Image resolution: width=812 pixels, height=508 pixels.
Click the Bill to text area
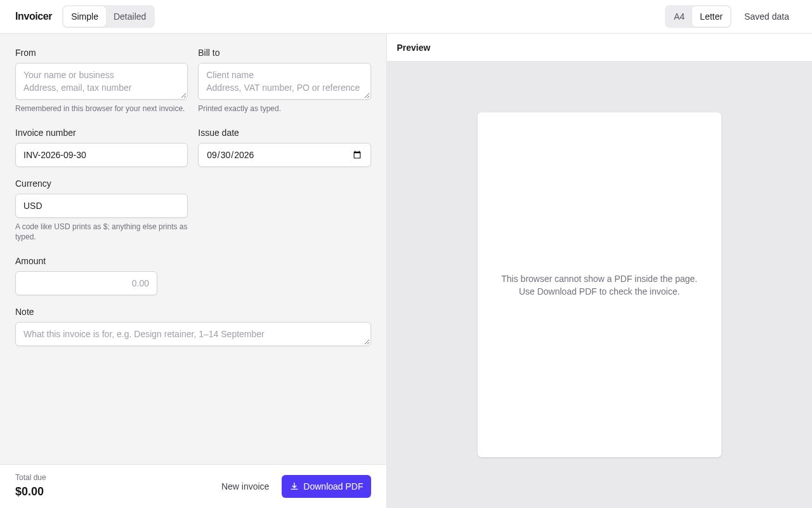pyautogui.click(x=284, y=81)
